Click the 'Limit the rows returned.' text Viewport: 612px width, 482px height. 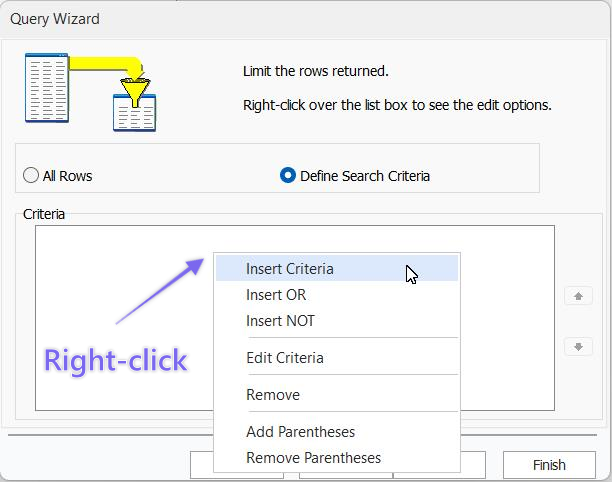315,71
